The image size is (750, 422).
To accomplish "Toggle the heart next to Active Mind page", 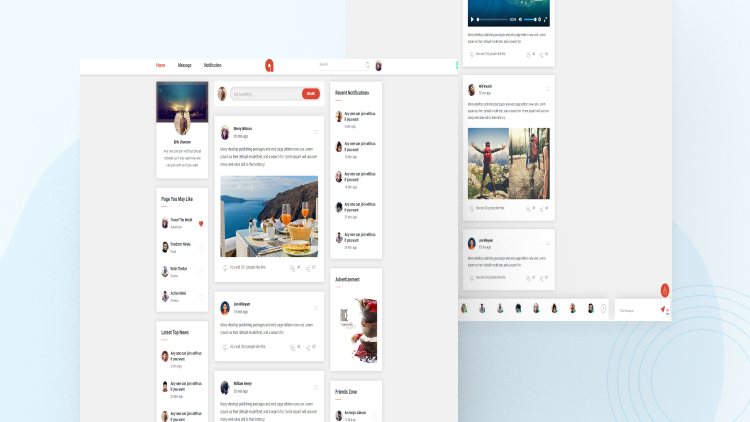I will coord(200,297).
